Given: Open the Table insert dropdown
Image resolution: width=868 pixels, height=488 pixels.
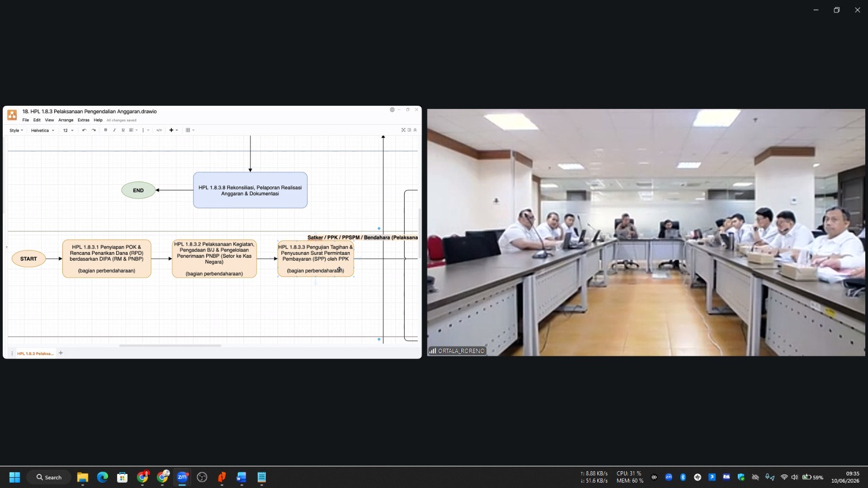Looking at the screenshot, I should click(x=190, y=130).
